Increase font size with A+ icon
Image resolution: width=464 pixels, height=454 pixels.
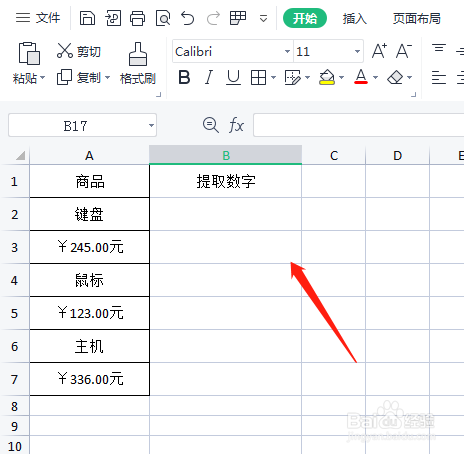(379, 51)
